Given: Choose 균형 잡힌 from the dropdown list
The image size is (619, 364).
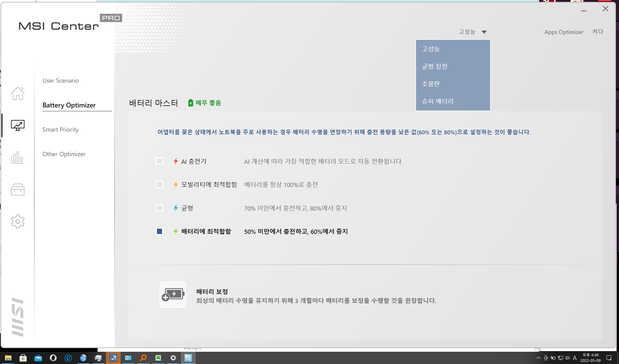Looking at the screenshot, I should pyautogui.click(x=453, y=66).
